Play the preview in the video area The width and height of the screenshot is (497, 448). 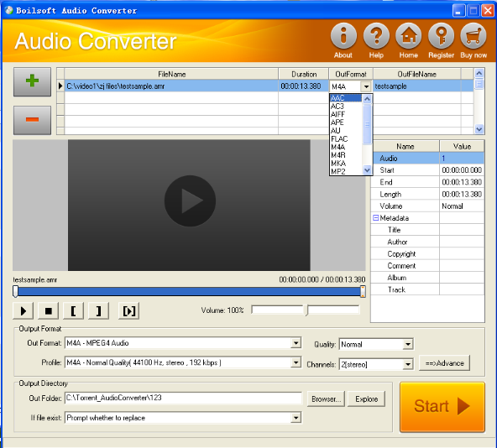point(190,201)
